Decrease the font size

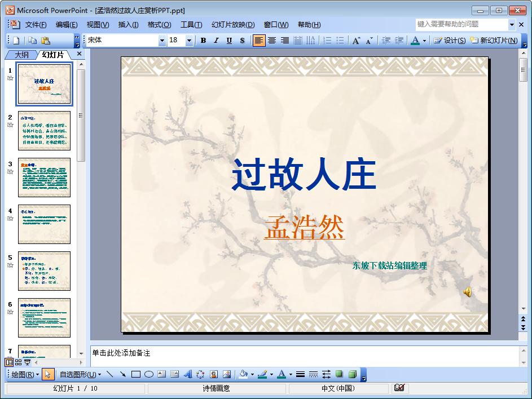pyautogui.click(x=369, y=41)
